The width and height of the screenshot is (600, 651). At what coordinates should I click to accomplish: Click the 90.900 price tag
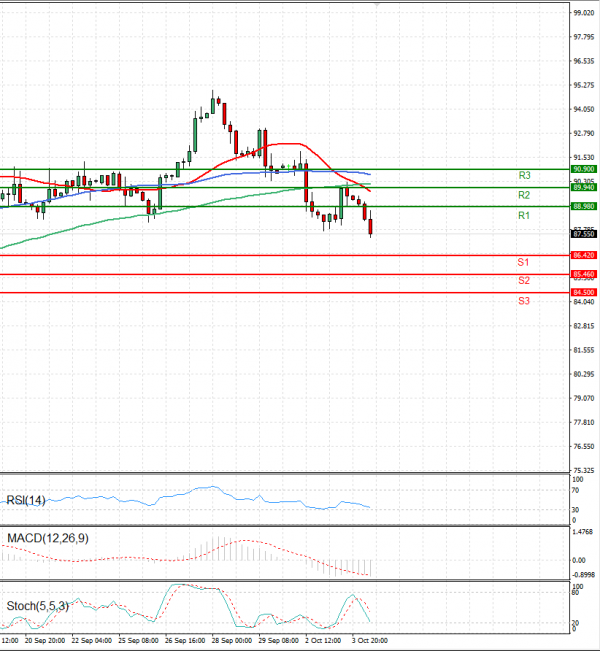(x=584, y=169)
